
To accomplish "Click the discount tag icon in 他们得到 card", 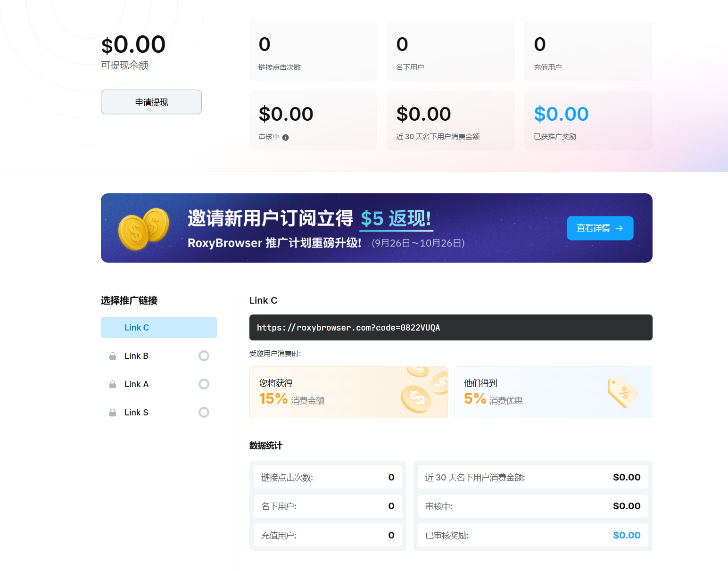I will tap(622, 392).
